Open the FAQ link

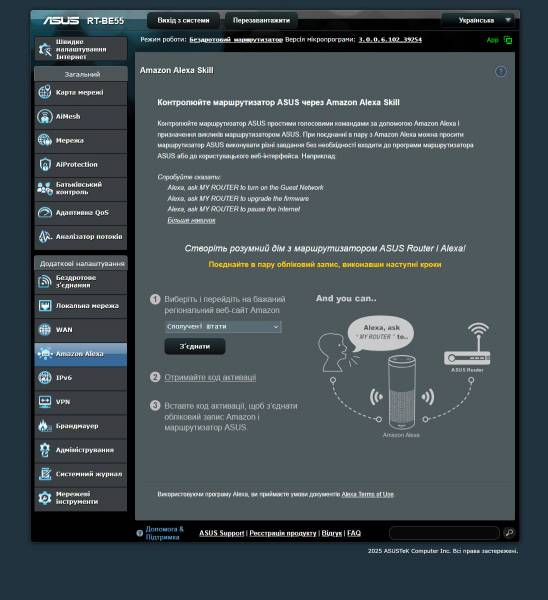(x=354, y=533)
